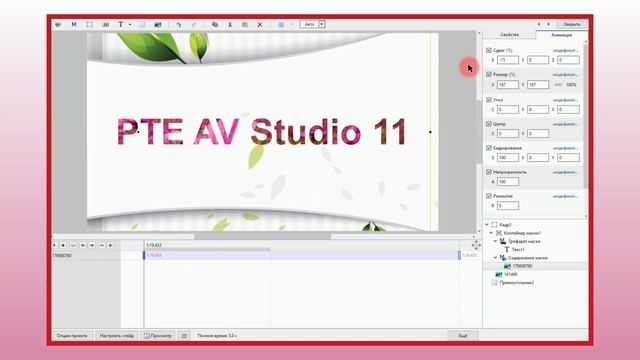Toggle the Центр checkbox
Screen dimensions: 640x360
489,124
